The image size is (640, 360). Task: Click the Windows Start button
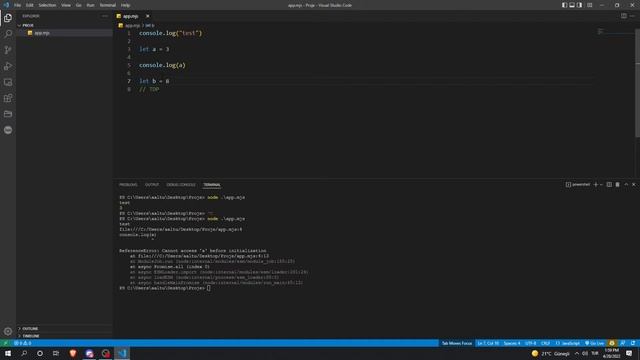8,353
